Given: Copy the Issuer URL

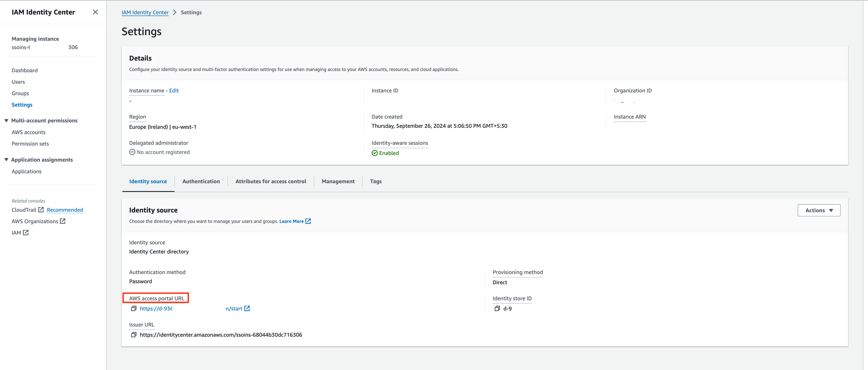Looking at the screenshot, I should pyautogui.click(x=134, y=334).
